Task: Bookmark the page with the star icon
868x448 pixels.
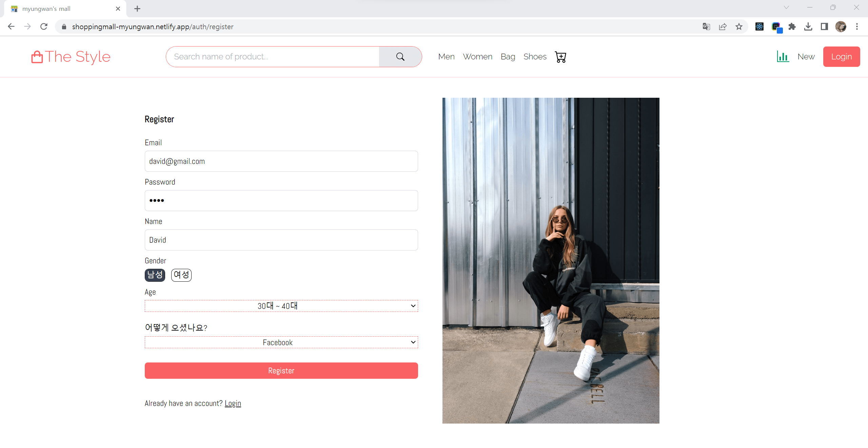Action: tap(739, 26)
